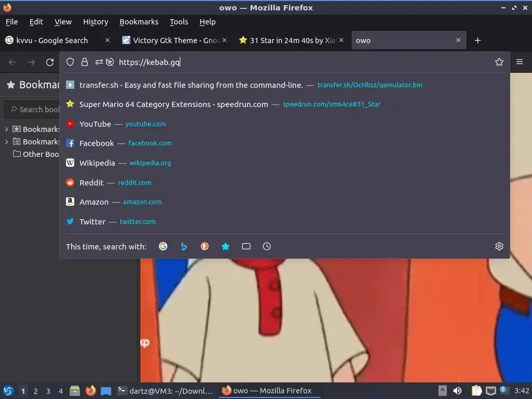This screenshot has width=532, height=399.
Task: Choose the YouTube suggestion
Action: click(285, 124)
